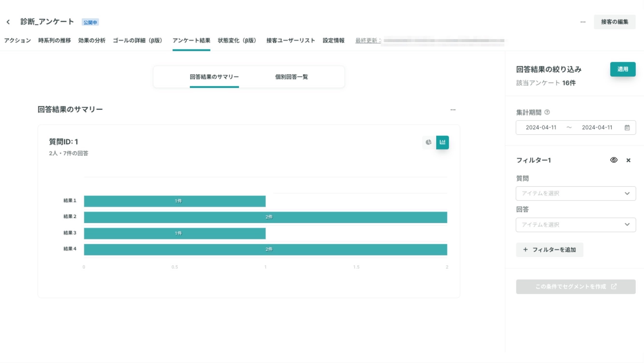The height and width of the screenshot is (363, 644).
Task: Select the アンケート結果 tab
Action: (191, 41)
